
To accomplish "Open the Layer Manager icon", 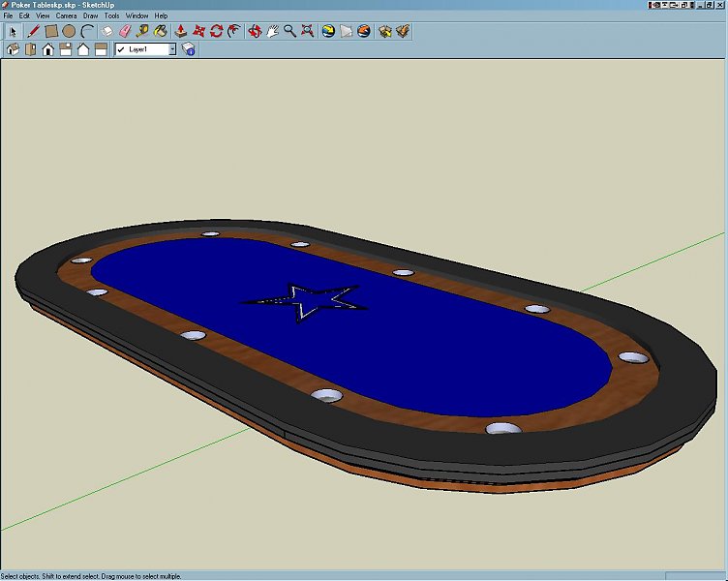I will [188, 49].
